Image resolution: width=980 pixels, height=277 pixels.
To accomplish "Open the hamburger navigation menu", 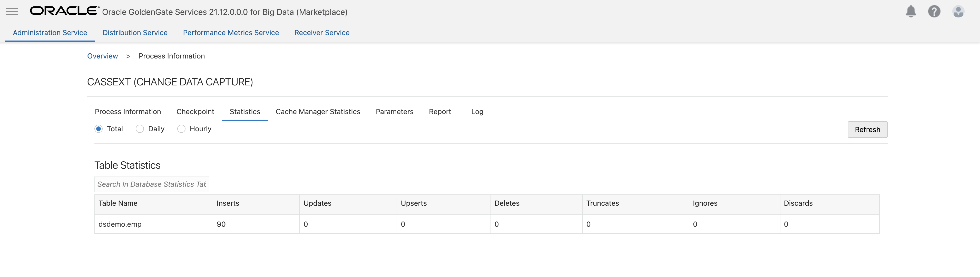I will pyautogui.click(x=12, y=12).
